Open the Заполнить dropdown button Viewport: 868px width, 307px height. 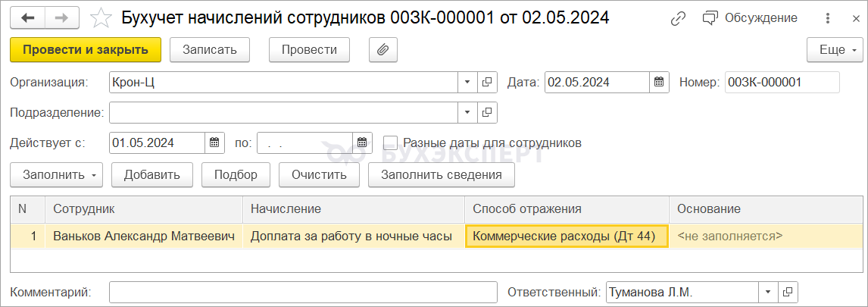point(56,174)
